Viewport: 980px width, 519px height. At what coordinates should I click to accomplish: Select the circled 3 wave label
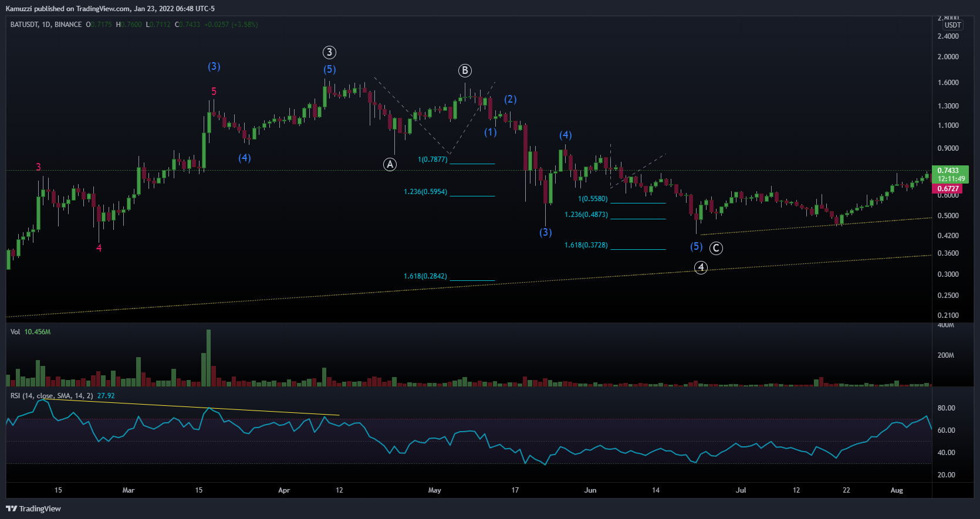pyautogui.click(x=329, y=52)
